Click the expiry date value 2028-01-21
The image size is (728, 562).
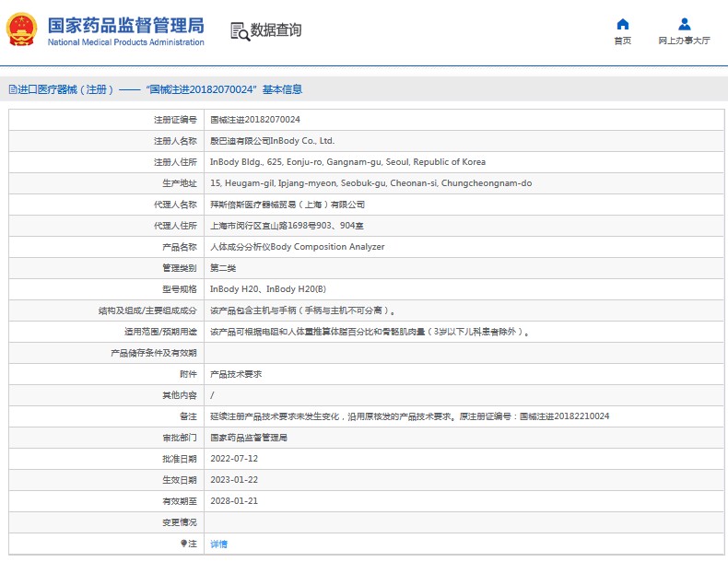tap(234, 501)
